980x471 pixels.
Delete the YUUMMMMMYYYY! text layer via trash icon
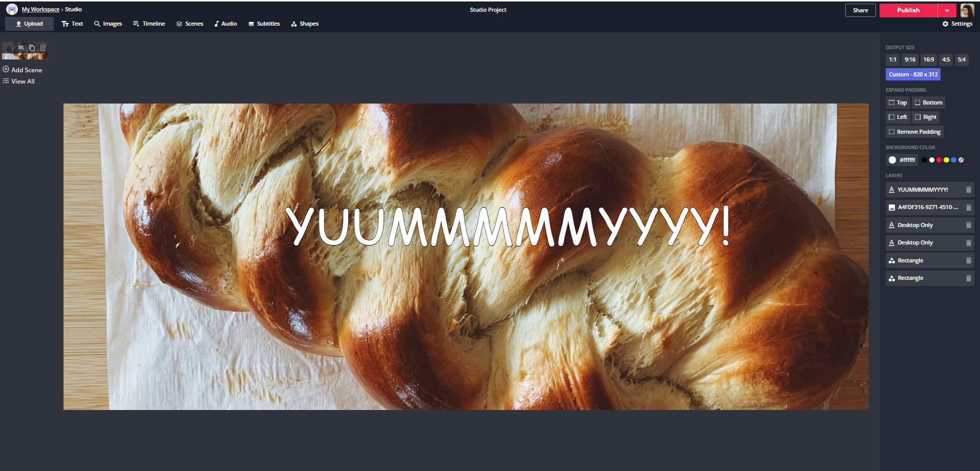tap(968, 190)
